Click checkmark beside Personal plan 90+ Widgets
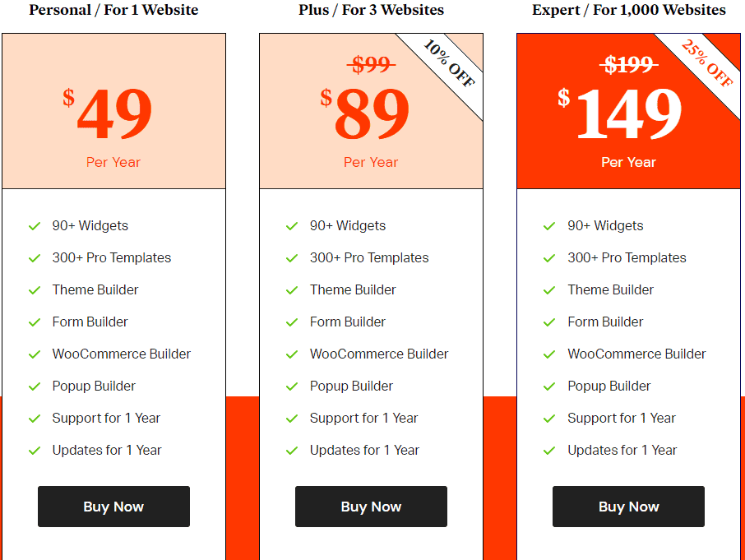The width and height of the screenshot is (745, 560). pyautogui.click(x=35, y=226)
